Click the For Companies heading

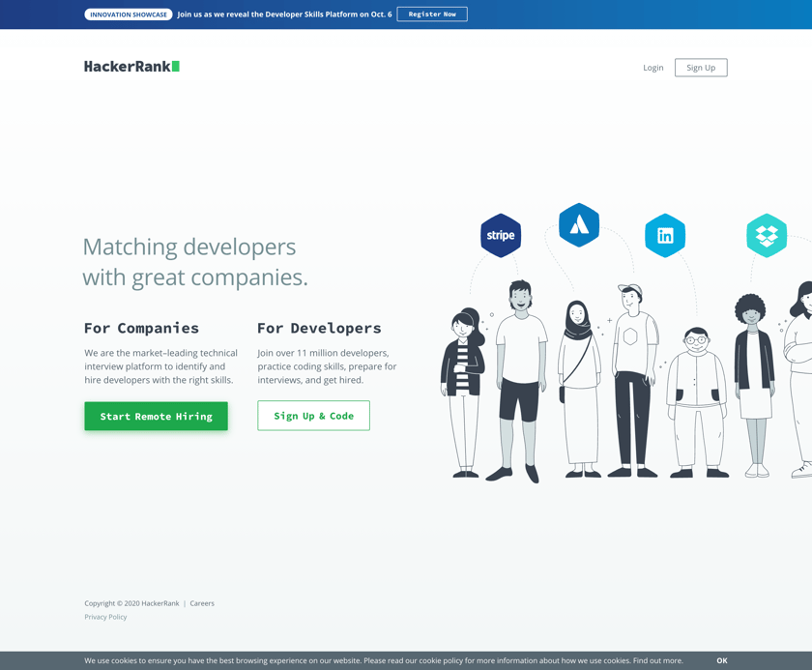141,328
